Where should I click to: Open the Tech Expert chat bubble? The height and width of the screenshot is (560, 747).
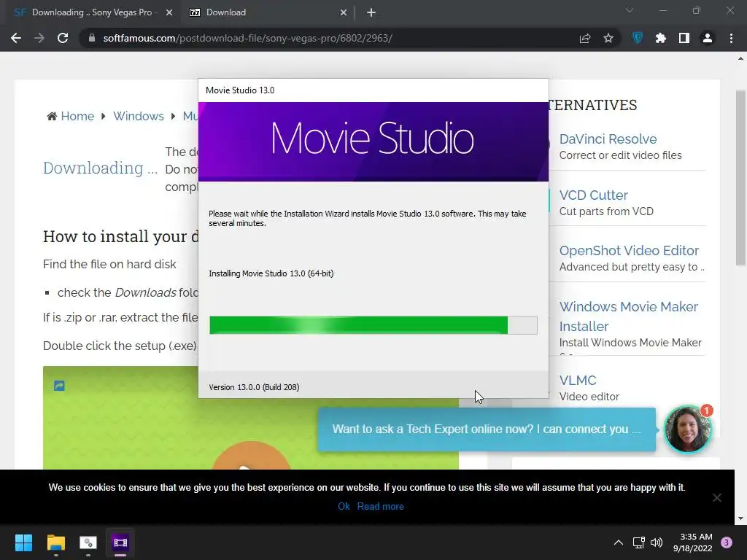pyautogui.click(x=487, y=429)
